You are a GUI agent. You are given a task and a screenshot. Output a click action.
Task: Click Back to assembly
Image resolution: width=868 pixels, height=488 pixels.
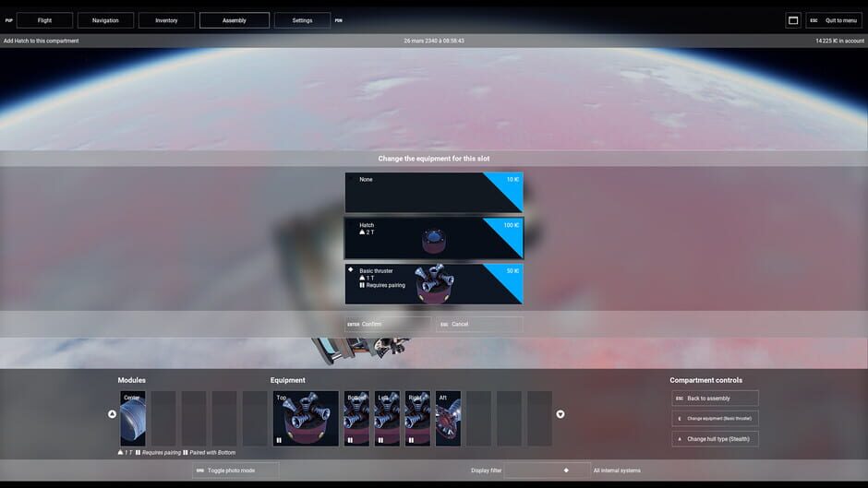716,399
